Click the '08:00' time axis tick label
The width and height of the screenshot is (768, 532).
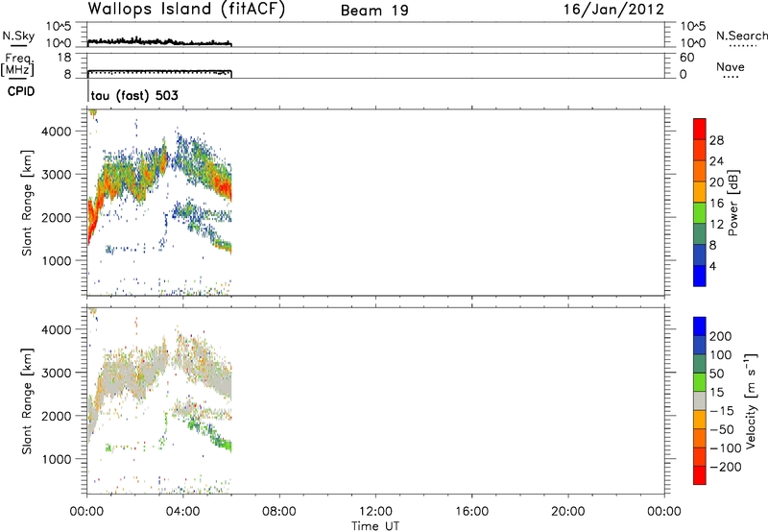tap(279, 512)
